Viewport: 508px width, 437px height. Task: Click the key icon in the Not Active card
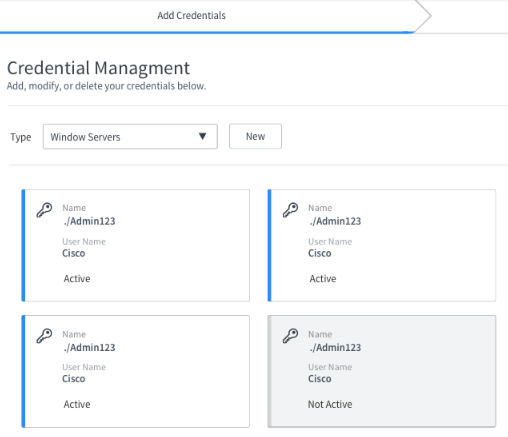click(x=290, y=336)
